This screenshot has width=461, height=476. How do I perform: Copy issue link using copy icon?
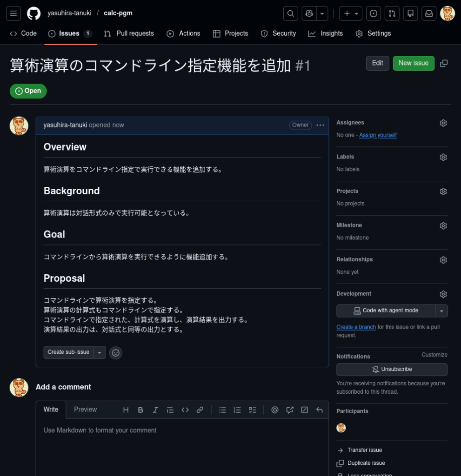444,63
